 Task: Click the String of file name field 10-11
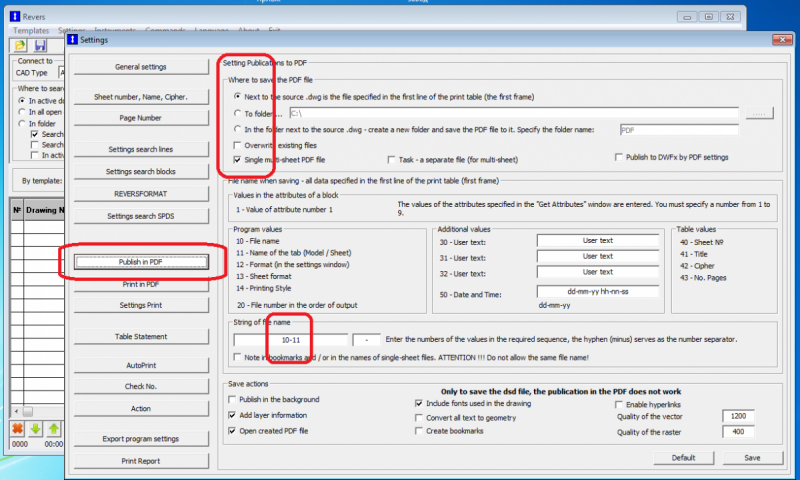pos(291,340)
